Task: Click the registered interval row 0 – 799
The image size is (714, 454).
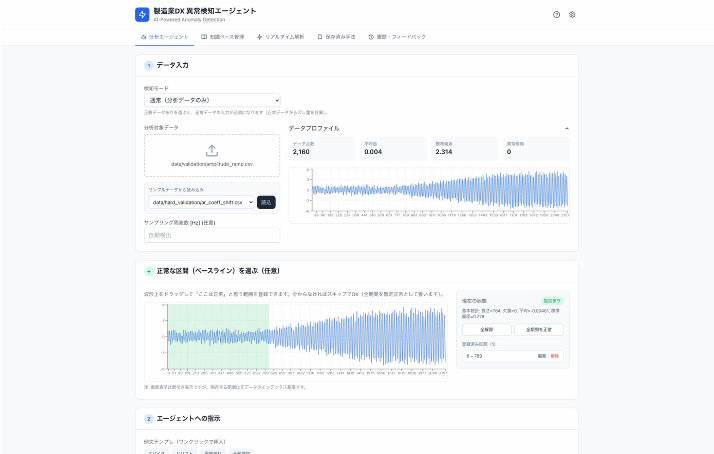Action: tap(513, 356)
